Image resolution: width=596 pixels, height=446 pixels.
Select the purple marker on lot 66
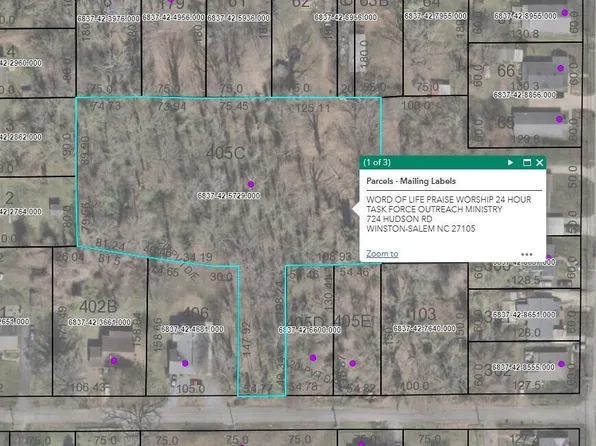pos(561,68)
